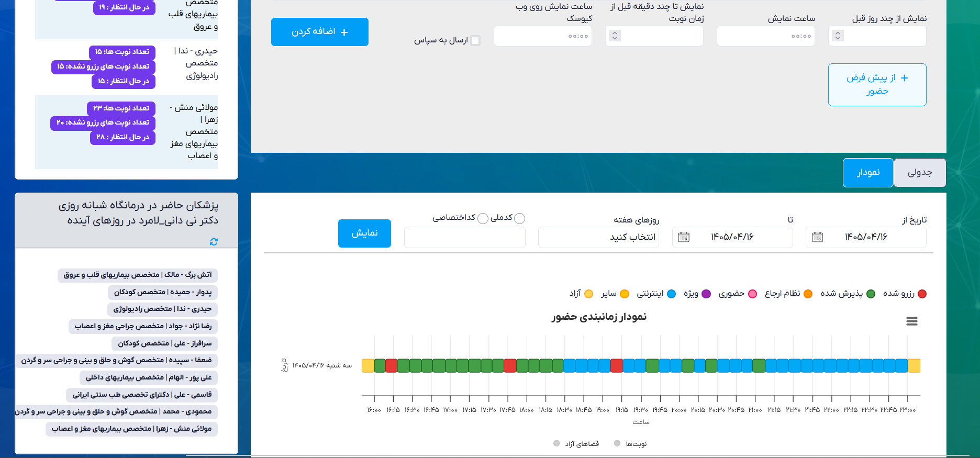Click plus icon on 'اضافه کردن' button

coord(344,32)
